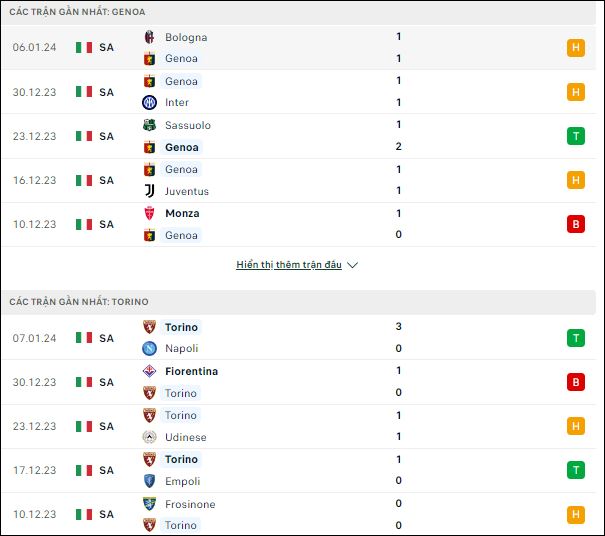605x536 pixels.
Task: Click the green T badge for Sassuolo match
Action: (x=576, y=136)
